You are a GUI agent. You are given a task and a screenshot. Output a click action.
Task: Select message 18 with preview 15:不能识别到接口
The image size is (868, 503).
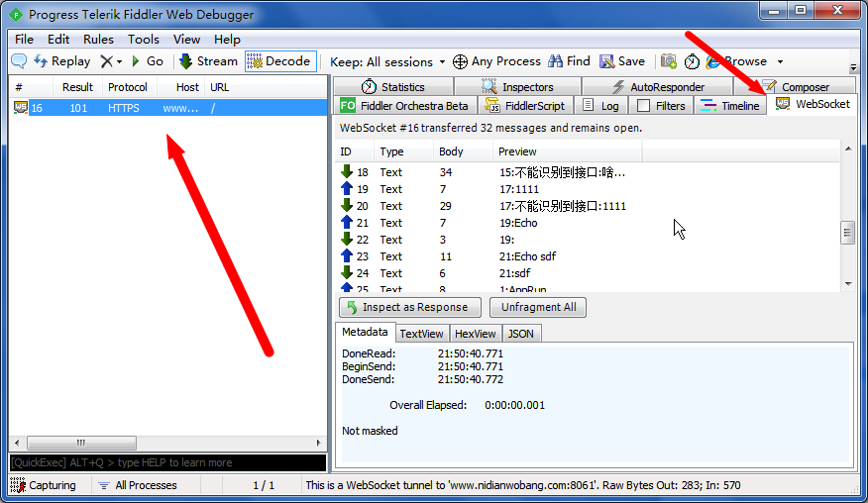pyautogui.click(x=587, y=172)
